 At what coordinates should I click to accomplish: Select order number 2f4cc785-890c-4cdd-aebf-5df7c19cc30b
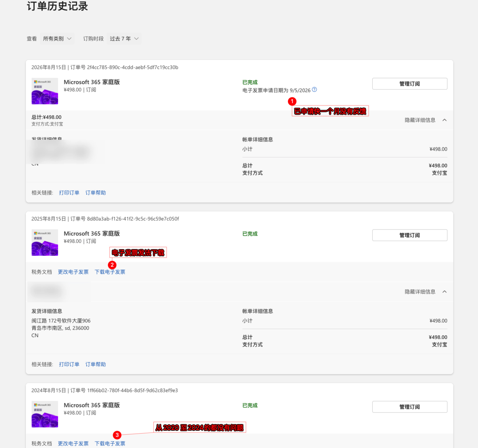[132, 67]
